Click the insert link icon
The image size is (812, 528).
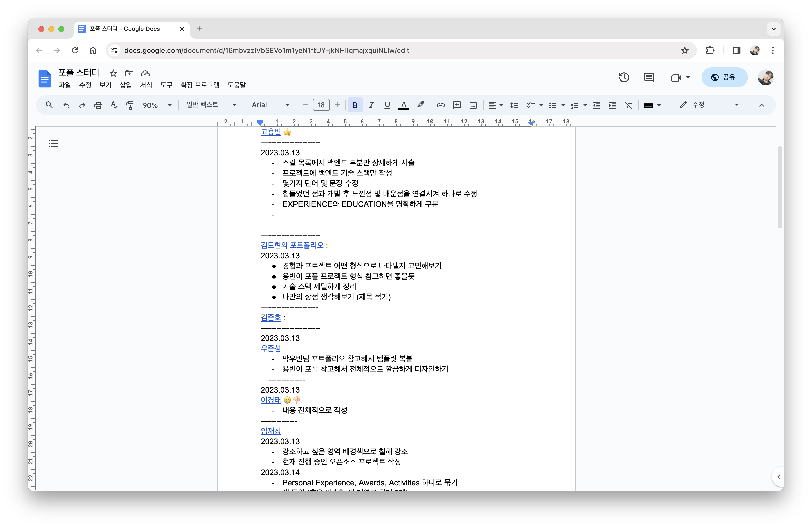click(440, 105)
